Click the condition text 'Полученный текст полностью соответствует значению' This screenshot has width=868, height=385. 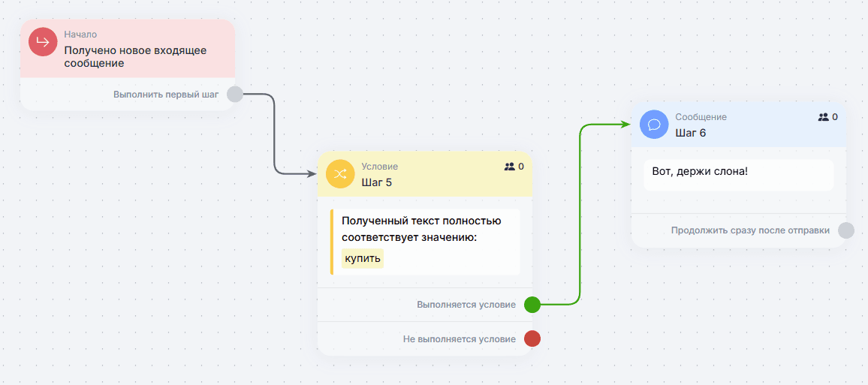click(421, 230)
